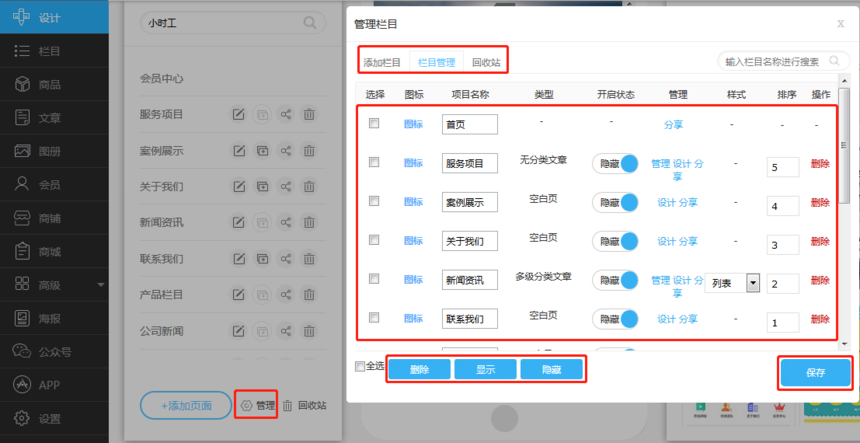Open the 商城 mall sidebar section
The image size is (860, 443).
point(54,252)
